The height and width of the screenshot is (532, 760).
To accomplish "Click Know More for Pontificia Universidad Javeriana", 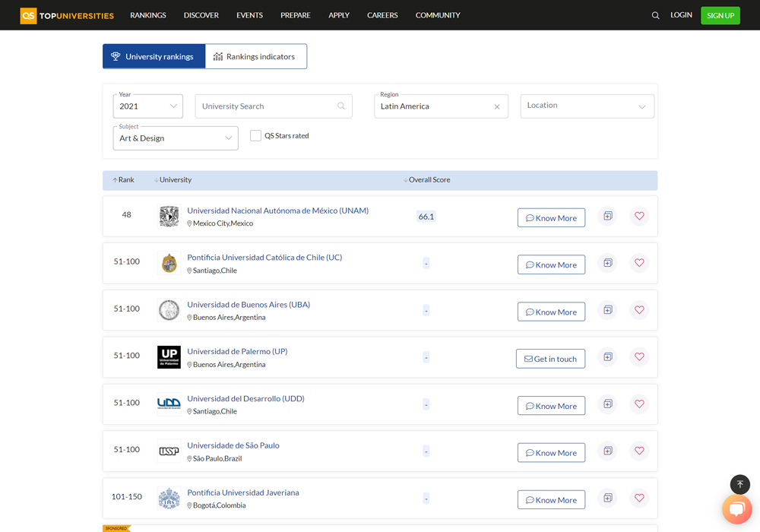I will 551,499.
